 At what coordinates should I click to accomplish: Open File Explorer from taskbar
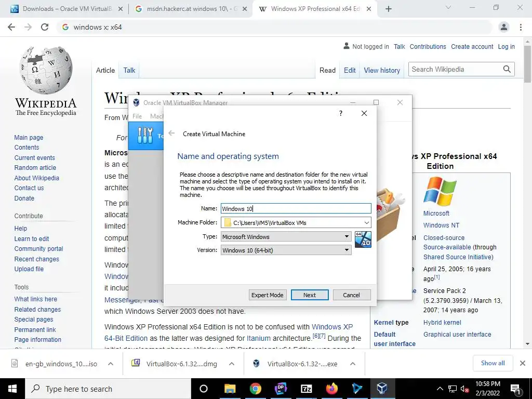tap(230, 389)
